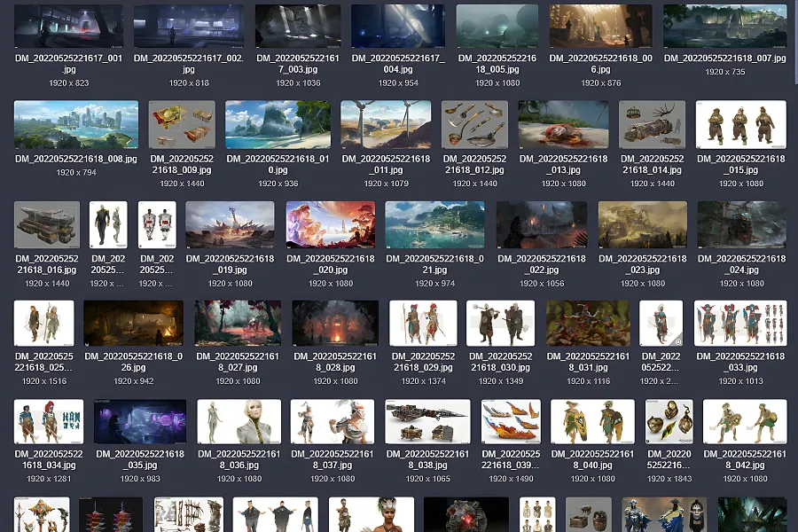Click the 1920 x 735 dimension label

click(724, 72)
